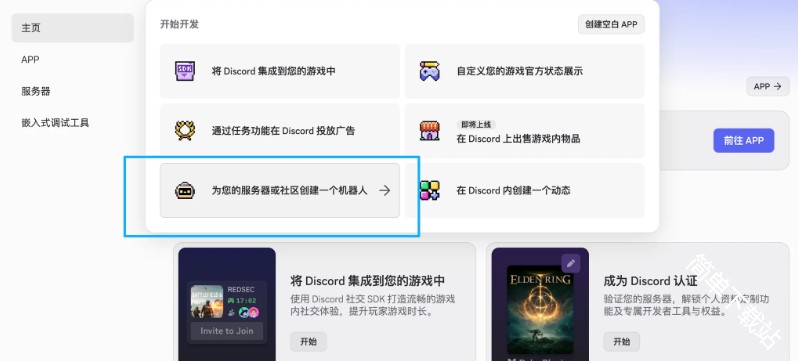798x361 pixels.
Task: Click the REDSEC Battlefield game thumbnail
Action: click(207, 302)
